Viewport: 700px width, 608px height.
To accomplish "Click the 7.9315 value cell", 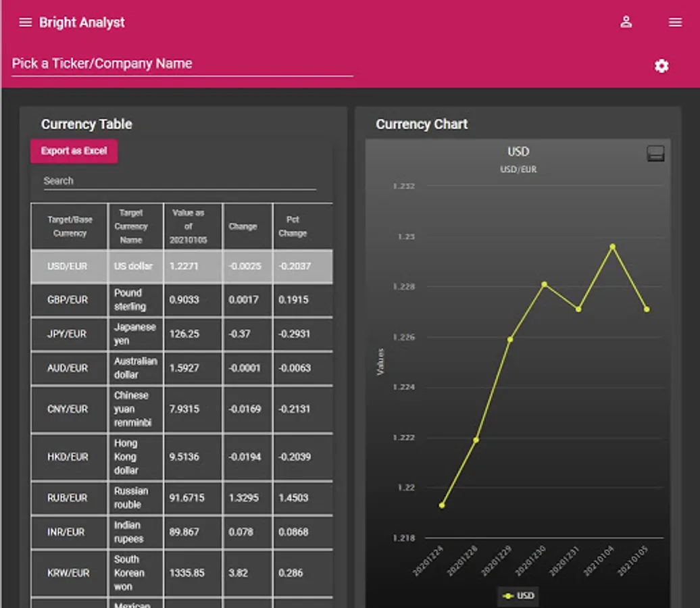I will tap(193, 409).
